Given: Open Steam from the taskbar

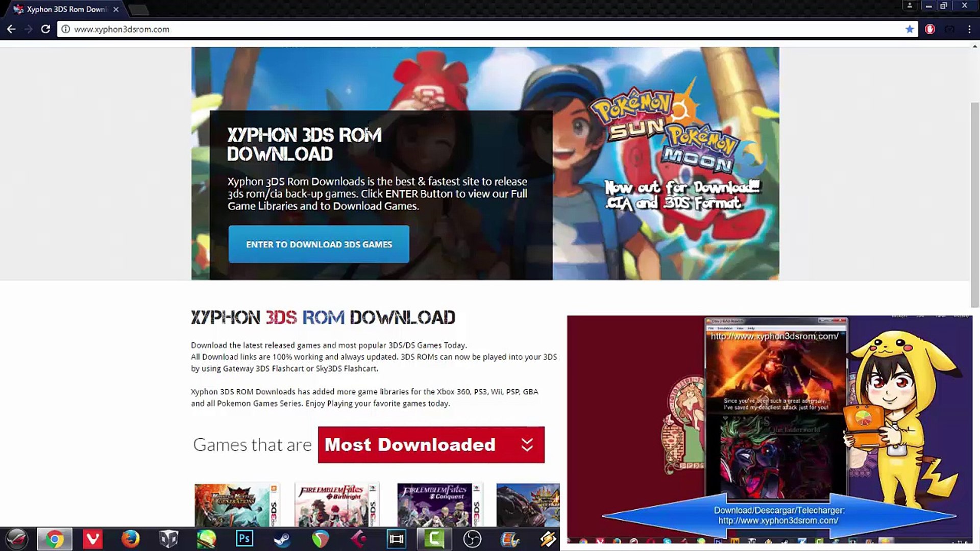Looking at the screenshot, I should click(x=282, y=539).
